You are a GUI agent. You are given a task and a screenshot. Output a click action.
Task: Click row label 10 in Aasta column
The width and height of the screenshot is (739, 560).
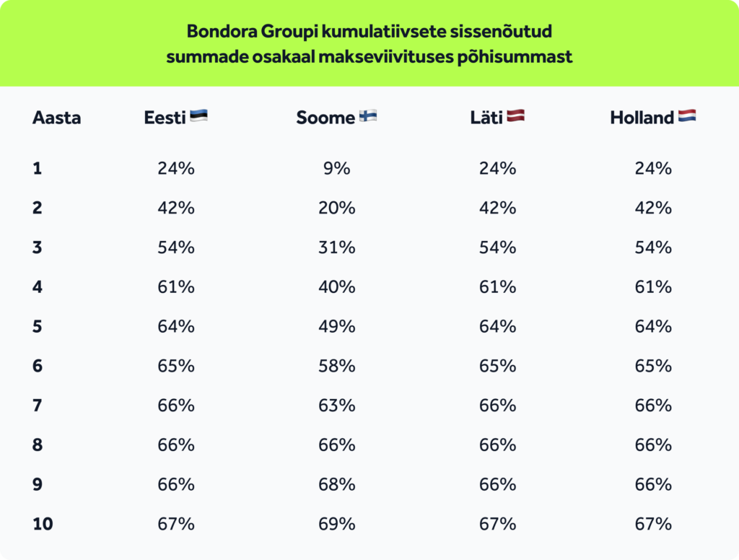pyautogui.click(x=43, y=524)
